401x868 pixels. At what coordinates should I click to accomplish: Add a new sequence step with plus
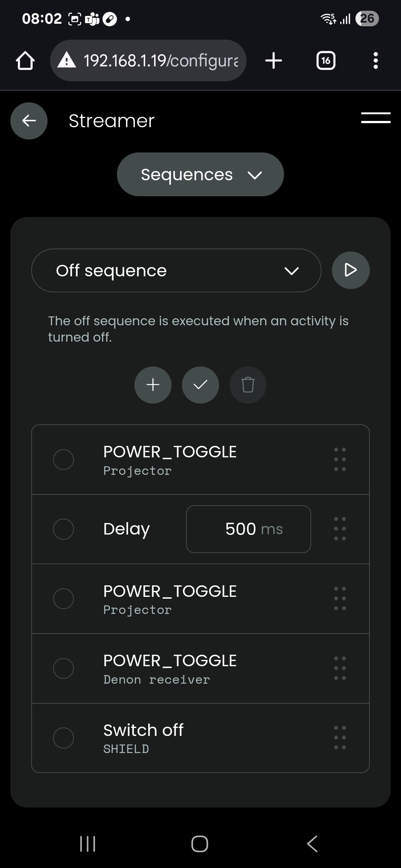pyautogui.click(x=153, y=385)
